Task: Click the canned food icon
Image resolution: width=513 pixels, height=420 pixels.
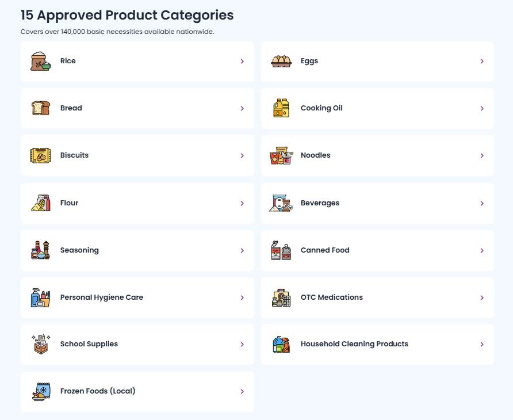Action: click(x=281, y=250)
